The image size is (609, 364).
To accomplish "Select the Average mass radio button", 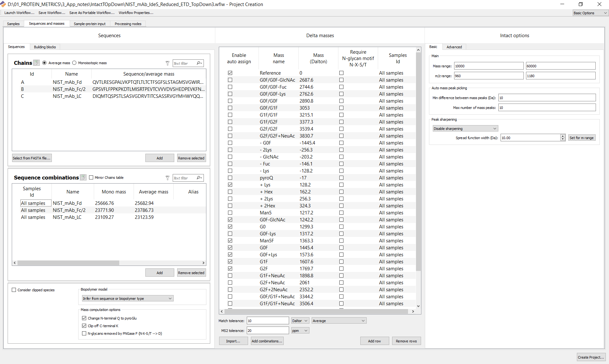I will click(44, 63).
